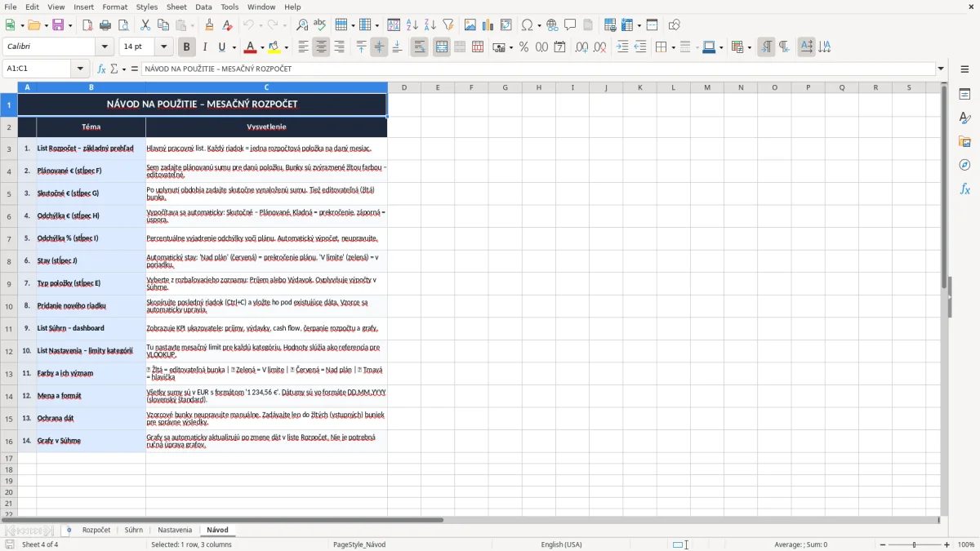Open the background color dropdown arrow

(286, 47)
